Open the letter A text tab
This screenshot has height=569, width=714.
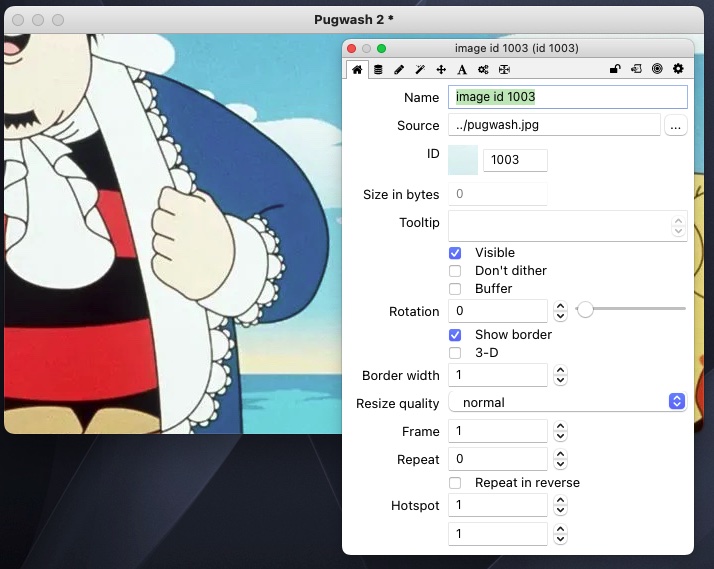pyautogui.click(x=462, y=70)
